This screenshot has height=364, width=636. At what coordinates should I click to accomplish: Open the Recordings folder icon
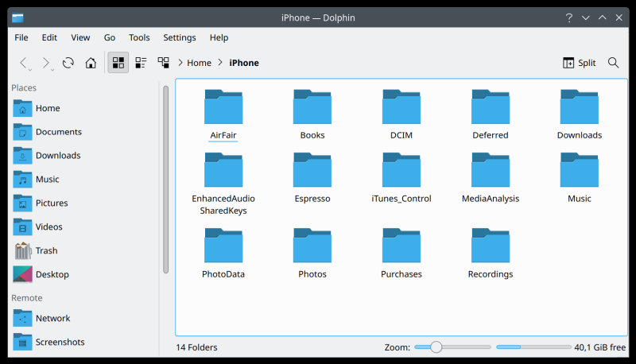click(x=490, y=246)
